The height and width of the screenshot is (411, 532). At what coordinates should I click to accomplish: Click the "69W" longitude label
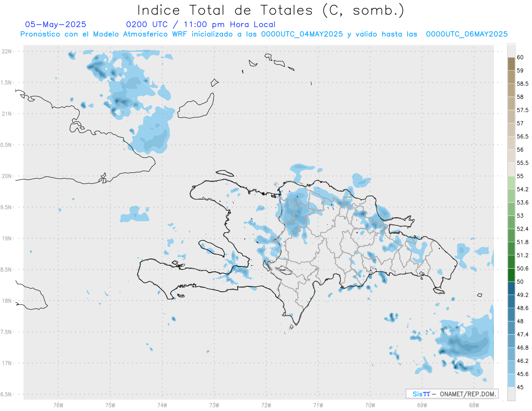[x=422, y=405]
